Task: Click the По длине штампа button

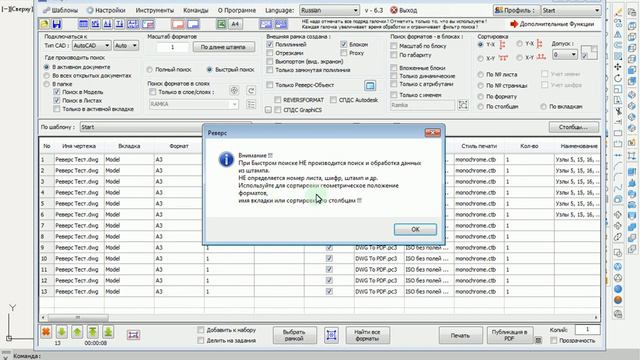Action: 223,47
